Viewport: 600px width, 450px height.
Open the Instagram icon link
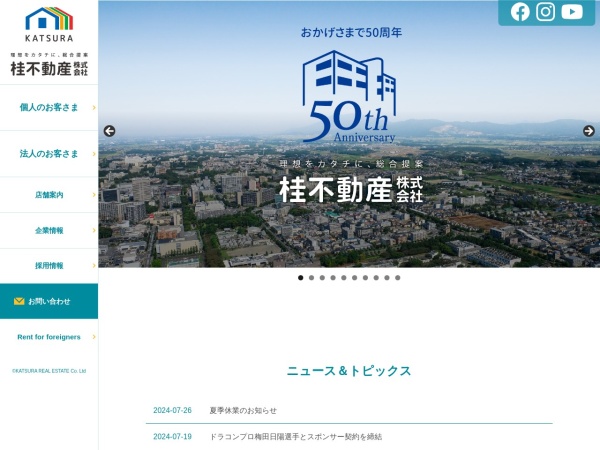[x=546, y=12]
